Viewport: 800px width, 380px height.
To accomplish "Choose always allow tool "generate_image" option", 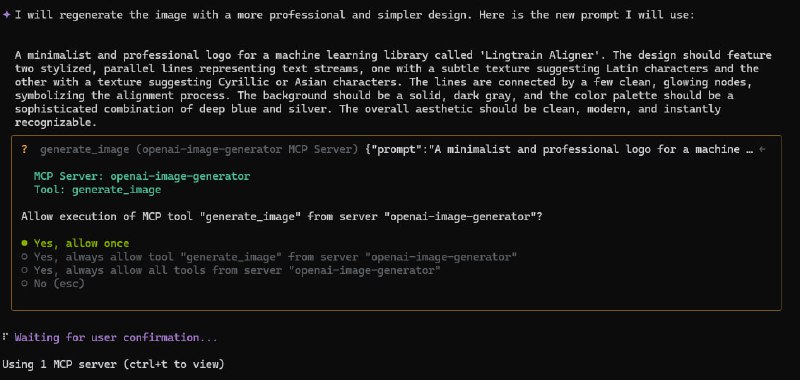I will [x=269, y=257].
